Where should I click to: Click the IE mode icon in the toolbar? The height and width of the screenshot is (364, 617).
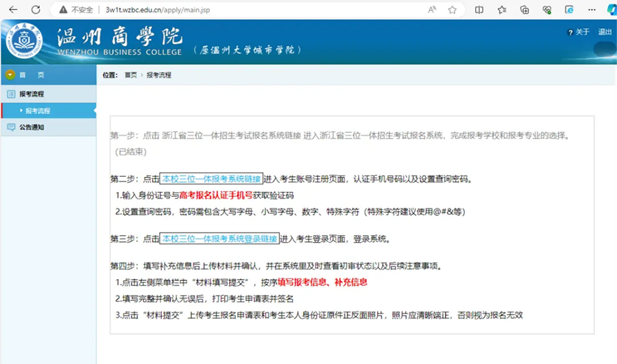(569, 10)
